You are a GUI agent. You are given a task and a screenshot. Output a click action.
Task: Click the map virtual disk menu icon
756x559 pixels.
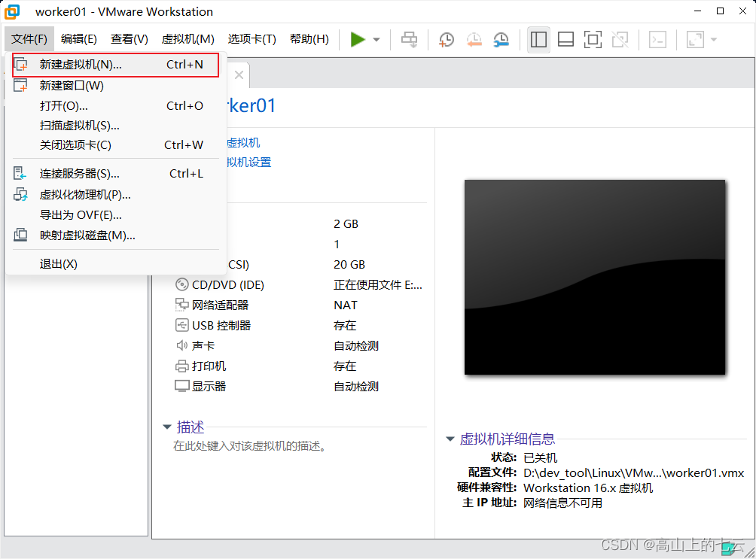click(x=20, y=235)
